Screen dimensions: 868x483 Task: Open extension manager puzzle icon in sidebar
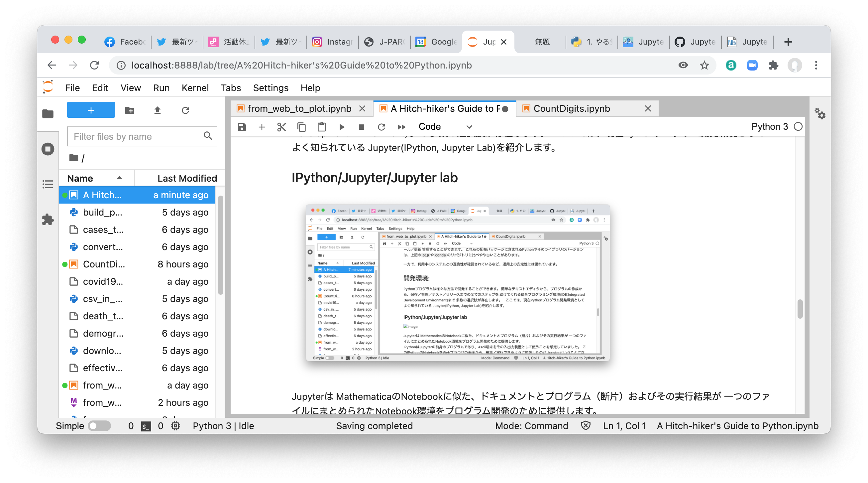click(48, 220)
